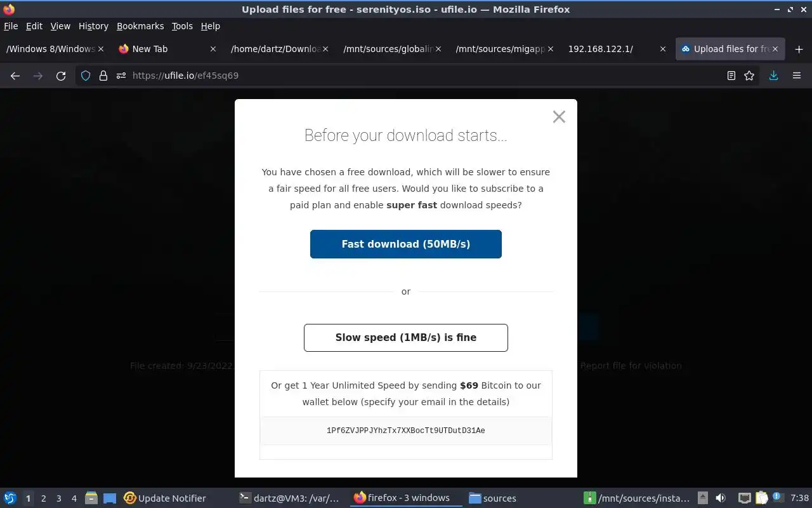The image size is (812, 508).
Task: Close the /home/dartz/Downloa tab
Action: click(x=326, y=49)
